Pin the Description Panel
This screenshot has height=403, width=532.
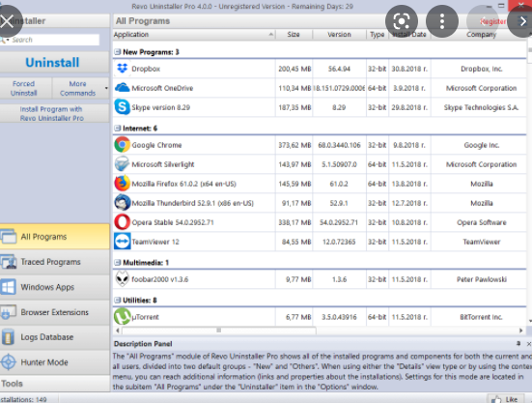pyautogui.click(x=518, y=344)
